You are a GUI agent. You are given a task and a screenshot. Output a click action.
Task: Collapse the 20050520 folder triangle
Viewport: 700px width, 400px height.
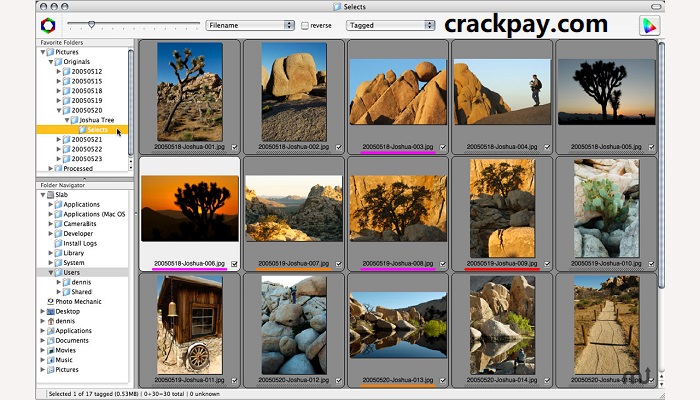point(58,110)
